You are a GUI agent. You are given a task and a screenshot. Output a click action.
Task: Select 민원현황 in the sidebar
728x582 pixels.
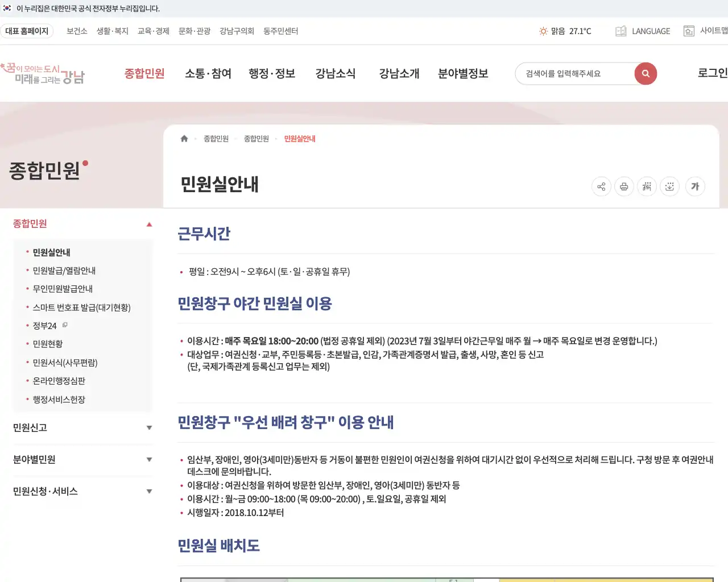(x=48, y=344)
